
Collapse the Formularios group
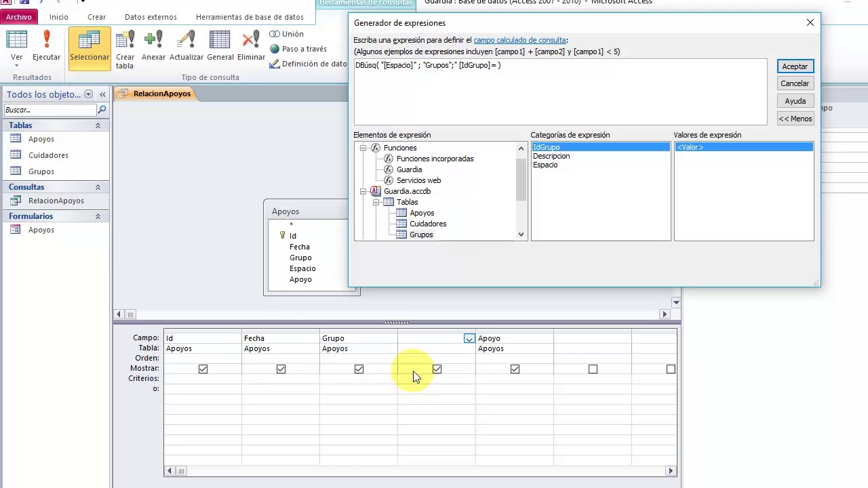98,216
